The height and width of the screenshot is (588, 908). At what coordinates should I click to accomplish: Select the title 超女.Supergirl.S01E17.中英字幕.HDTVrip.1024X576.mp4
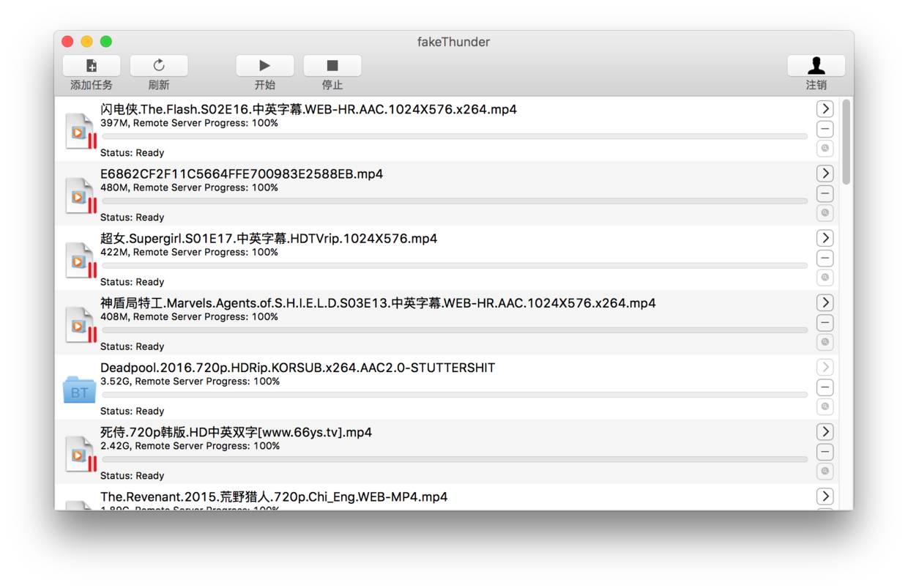coord(269,238)
